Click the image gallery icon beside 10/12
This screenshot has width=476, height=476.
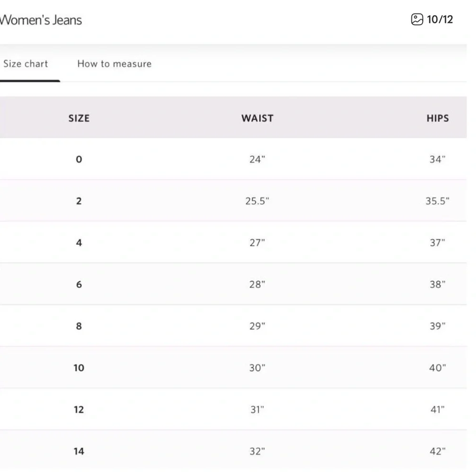click(417, 20)
